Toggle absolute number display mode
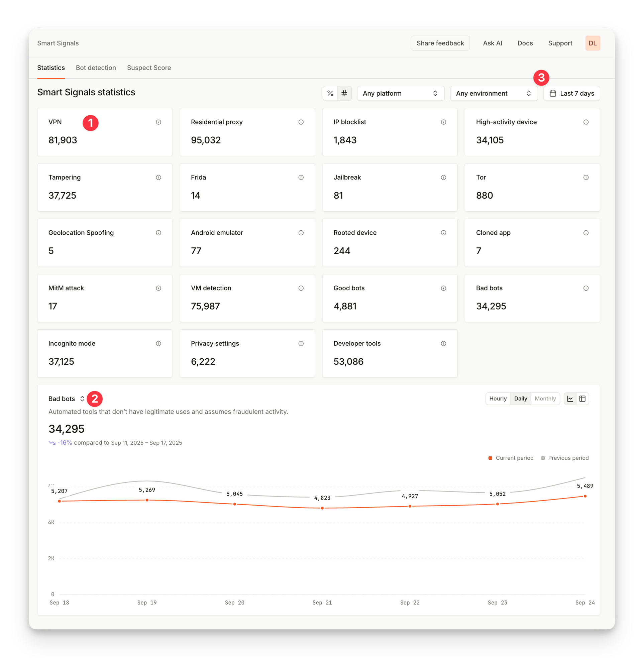This screenshot has width=644, height=658. (x=344, y=93)
